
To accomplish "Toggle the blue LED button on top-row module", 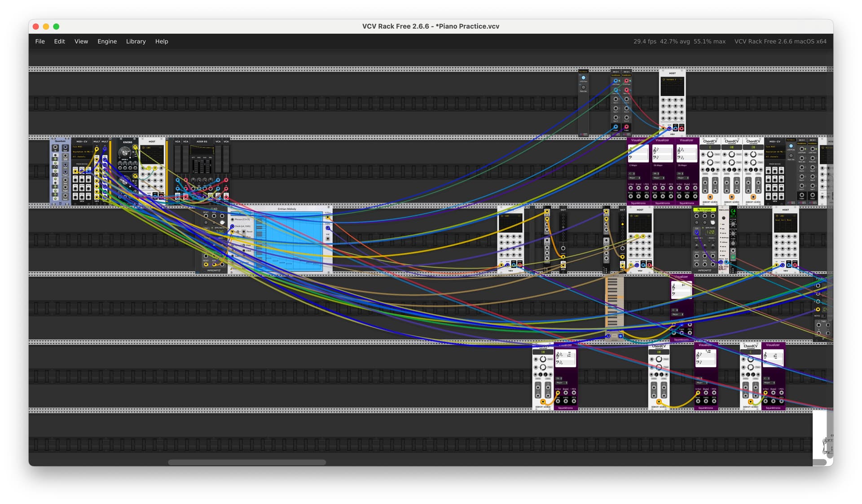I will coord(583,78).
